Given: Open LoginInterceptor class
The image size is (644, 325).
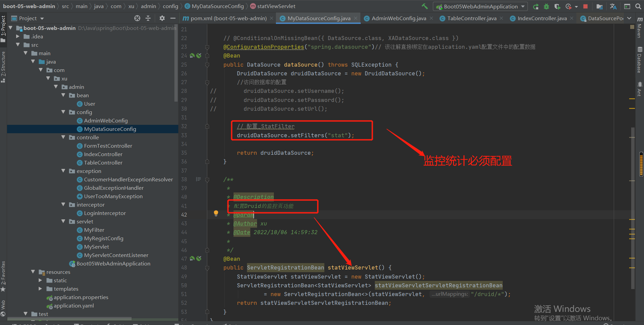Looking at the screenshot, I should (101, 213).
